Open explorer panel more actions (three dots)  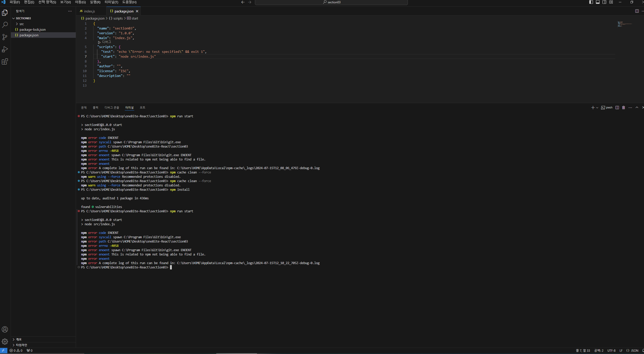click(x=70, y=11)
